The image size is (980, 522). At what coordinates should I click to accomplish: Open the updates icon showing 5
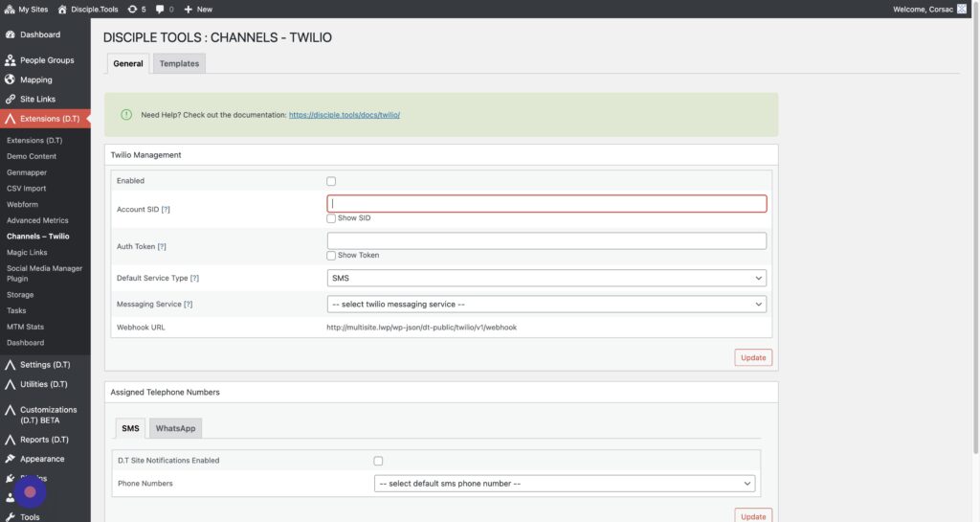[132, 9]
